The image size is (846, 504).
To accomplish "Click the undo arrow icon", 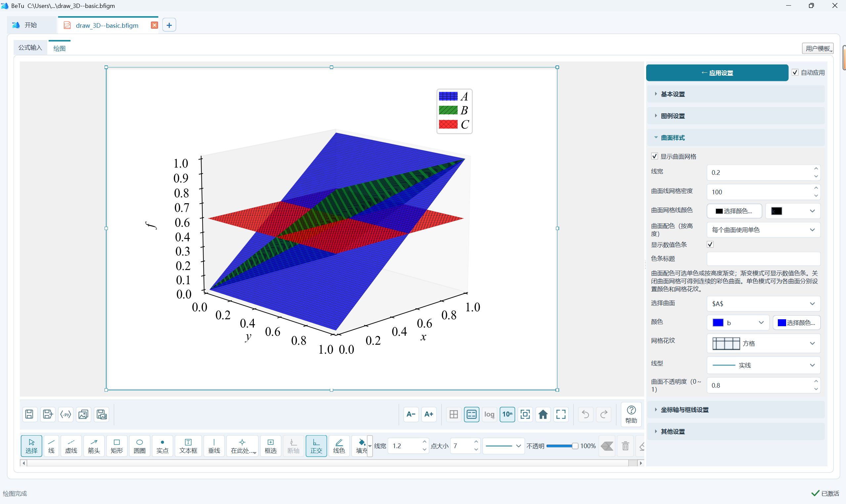I will tap(585, 414).
